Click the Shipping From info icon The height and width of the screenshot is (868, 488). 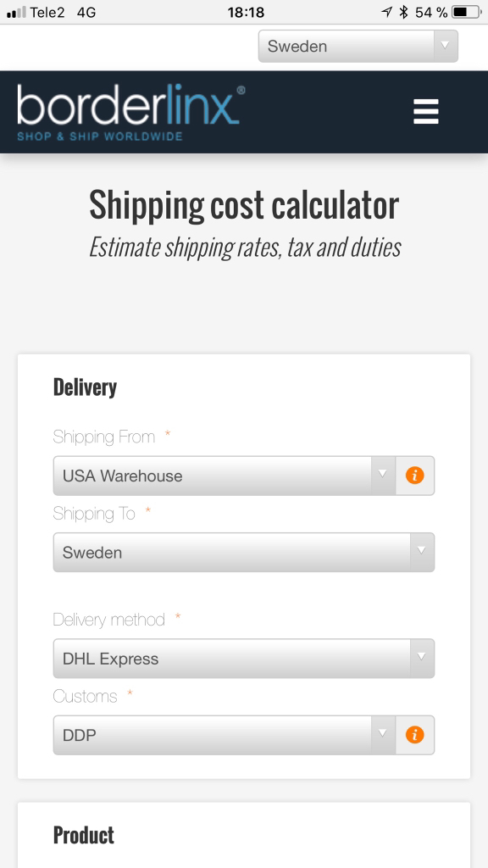coord(415,476)
